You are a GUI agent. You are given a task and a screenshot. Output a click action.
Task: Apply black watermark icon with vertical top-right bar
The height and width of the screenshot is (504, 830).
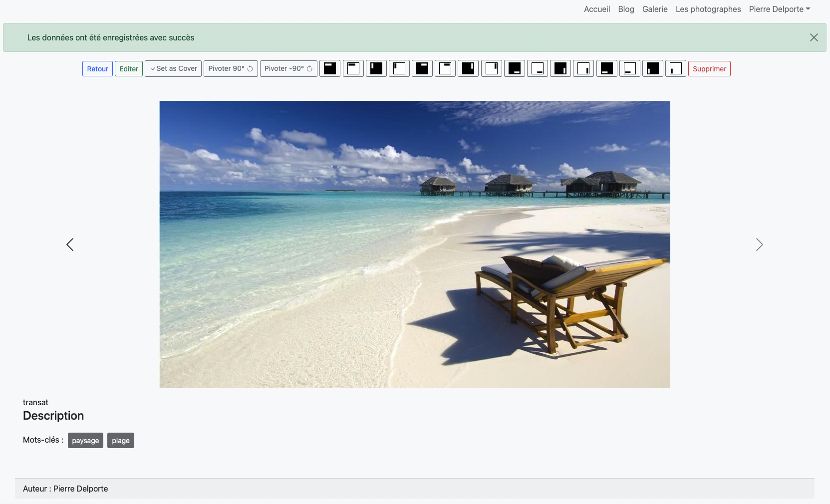468,68
